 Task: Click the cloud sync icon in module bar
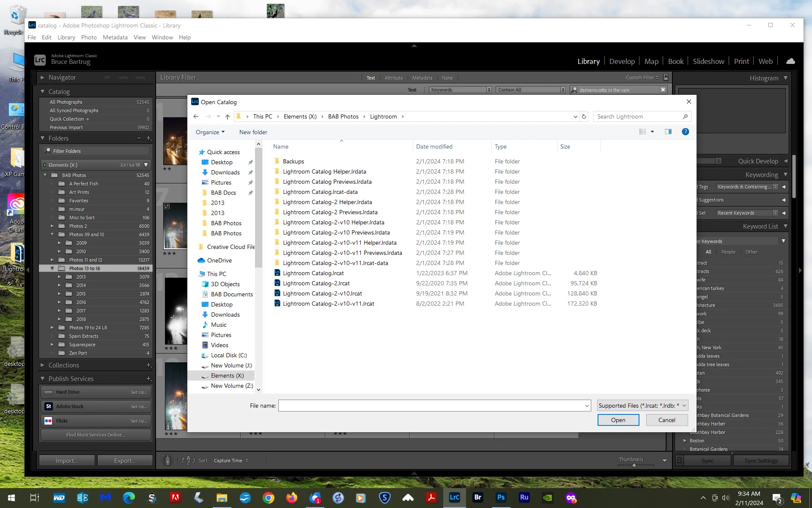pos(790,61)
